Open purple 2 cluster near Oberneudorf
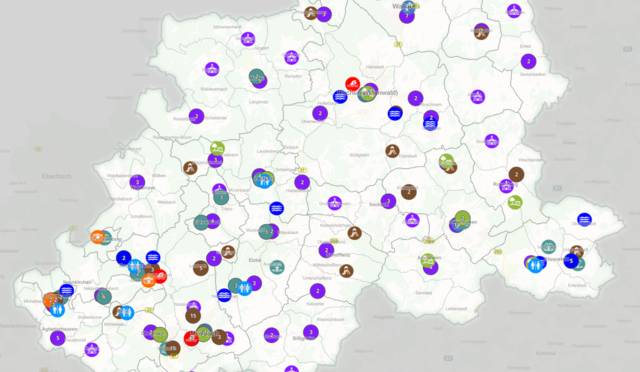640x372 pixels. pyautogui.click(x=320, y=113)
